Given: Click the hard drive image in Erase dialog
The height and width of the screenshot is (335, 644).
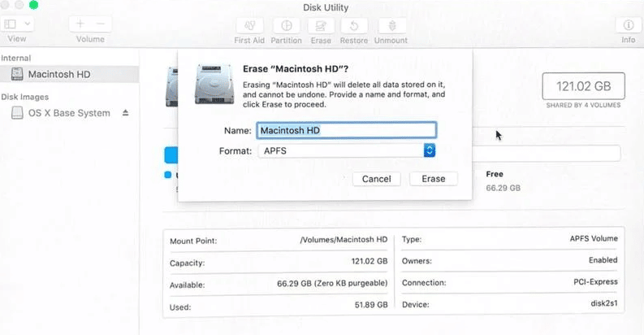Looking at the screenshot, I should [214, 84].
